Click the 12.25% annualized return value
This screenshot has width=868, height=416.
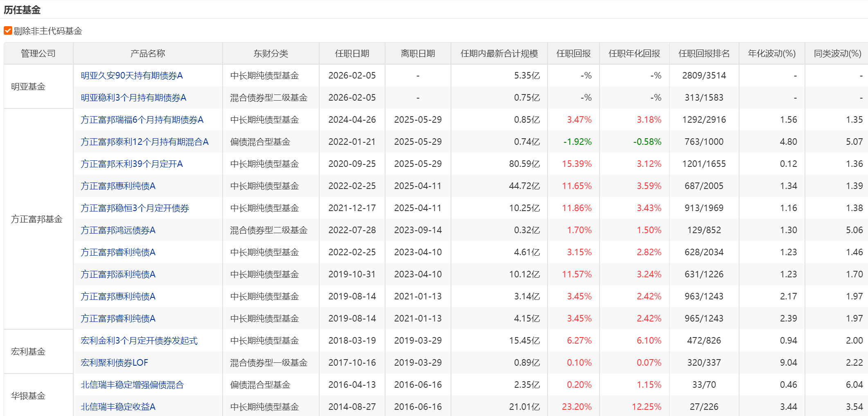[x=647, y=407]
